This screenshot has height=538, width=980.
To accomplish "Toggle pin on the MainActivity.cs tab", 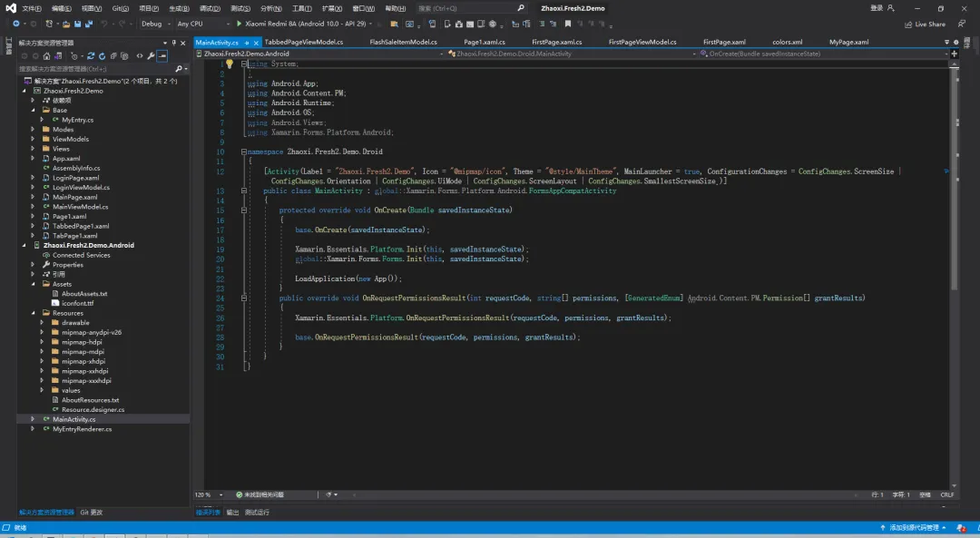I will point(247,43).
